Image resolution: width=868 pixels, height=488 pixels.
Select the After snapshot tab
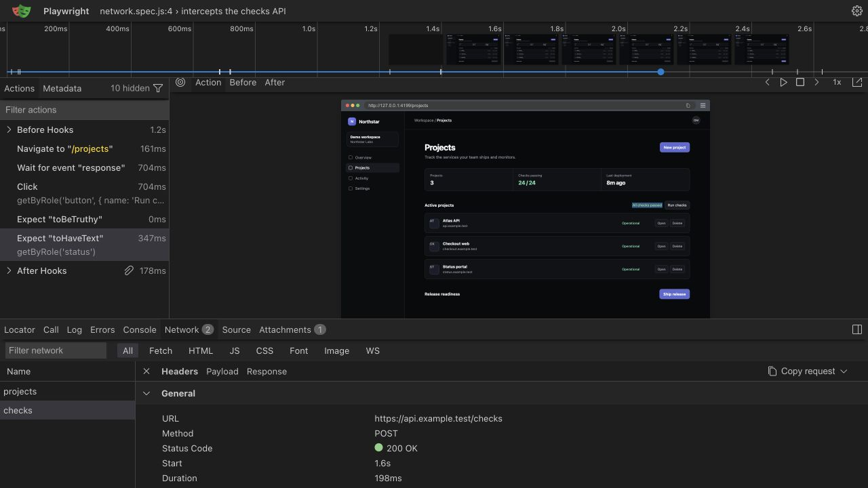[x=275, y=82]
